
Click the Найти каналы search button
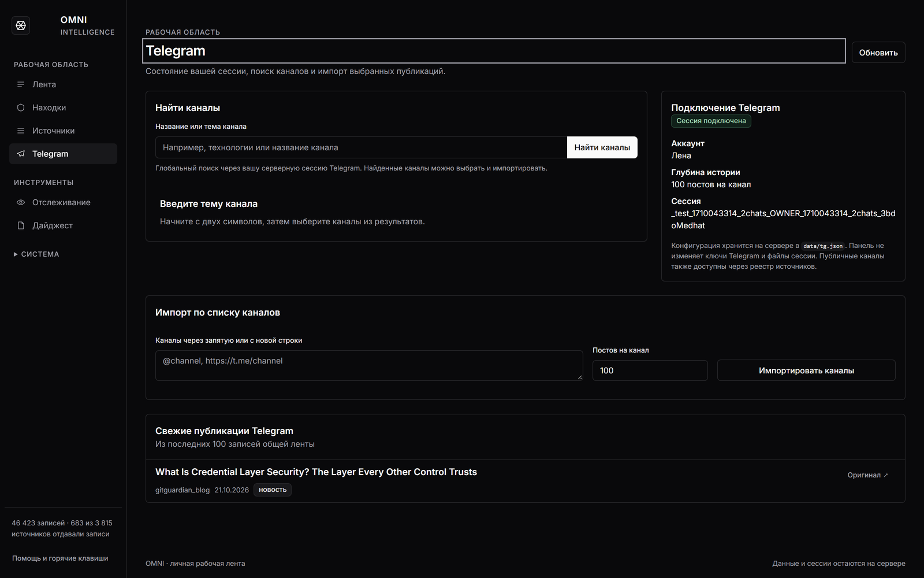(602, 147)
